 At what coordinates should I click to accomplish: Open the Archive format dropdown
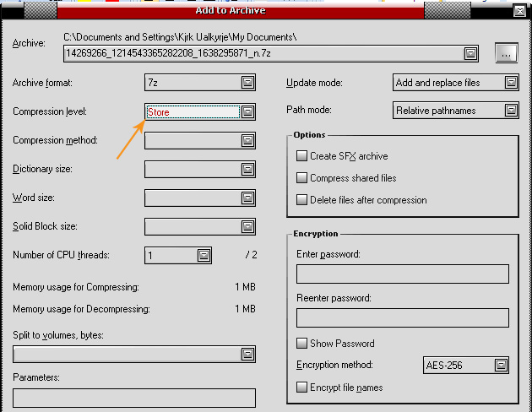tap(247, 83)
